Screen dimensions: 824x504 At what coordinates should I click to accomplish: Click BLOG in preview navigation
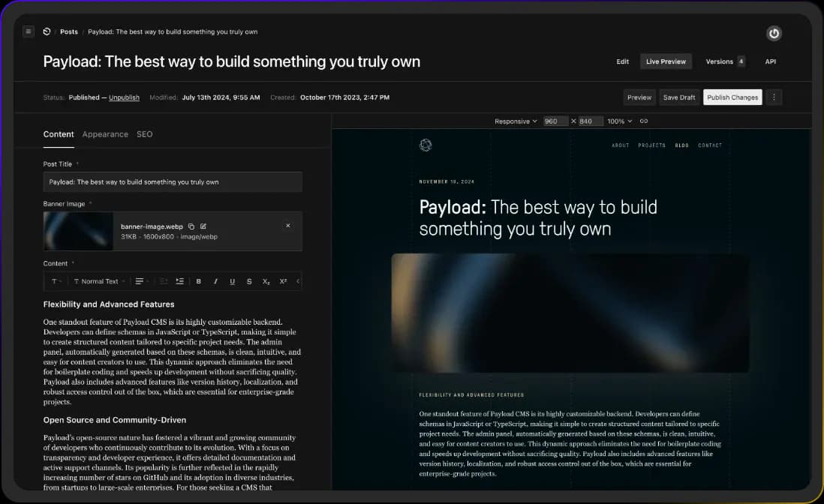[681, 145]
